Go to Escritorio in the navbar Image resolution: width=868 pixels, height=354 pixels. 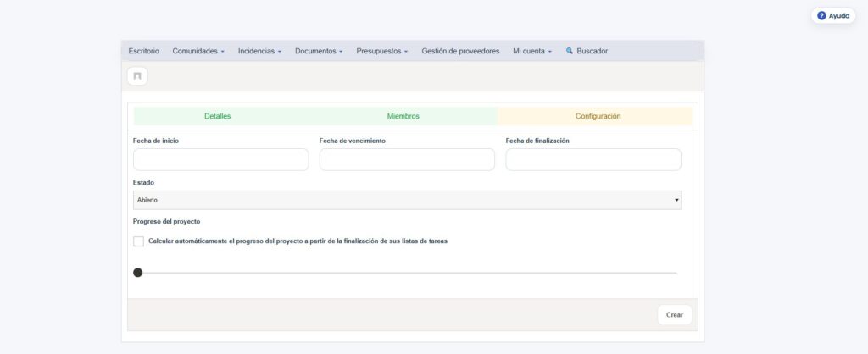[143, 51]
